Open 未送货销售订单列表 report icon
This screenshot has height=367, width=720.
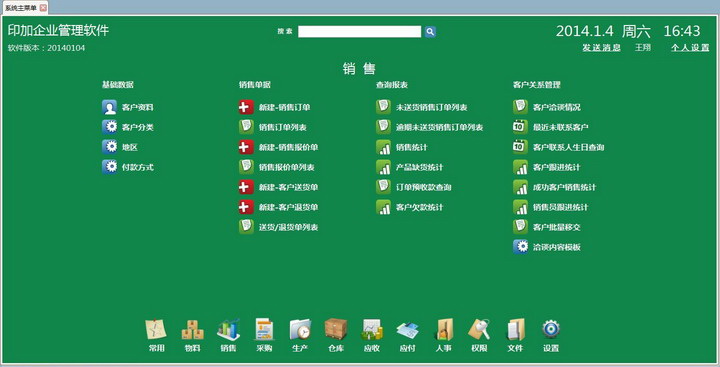click(x=383, y=107)
